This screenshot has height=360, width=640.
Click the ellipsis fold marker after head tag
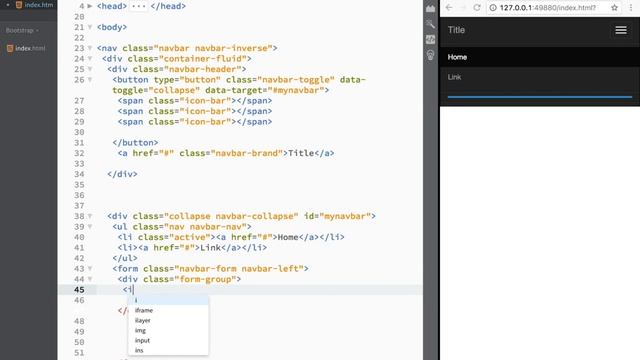point(138,6)
